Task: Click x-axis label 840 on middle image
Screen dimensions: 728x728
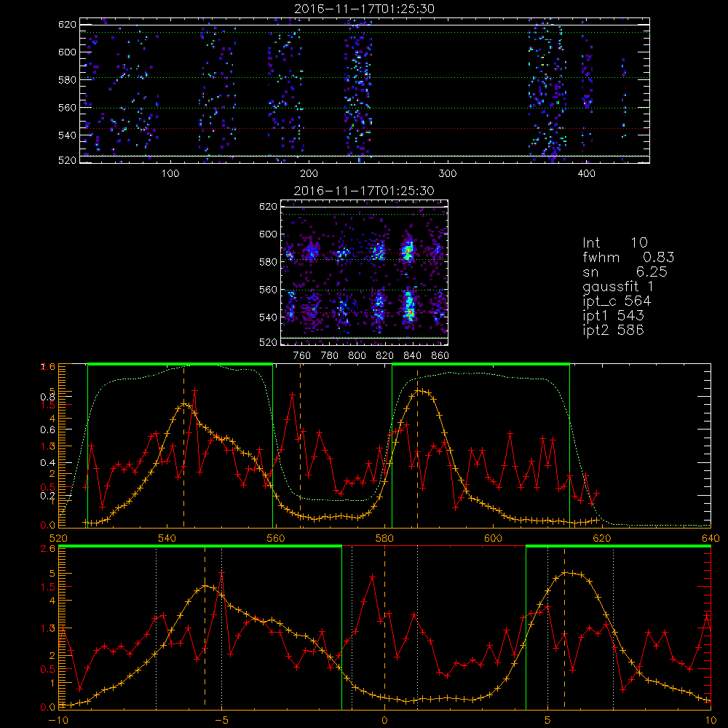Action: (x=412, y=356)
